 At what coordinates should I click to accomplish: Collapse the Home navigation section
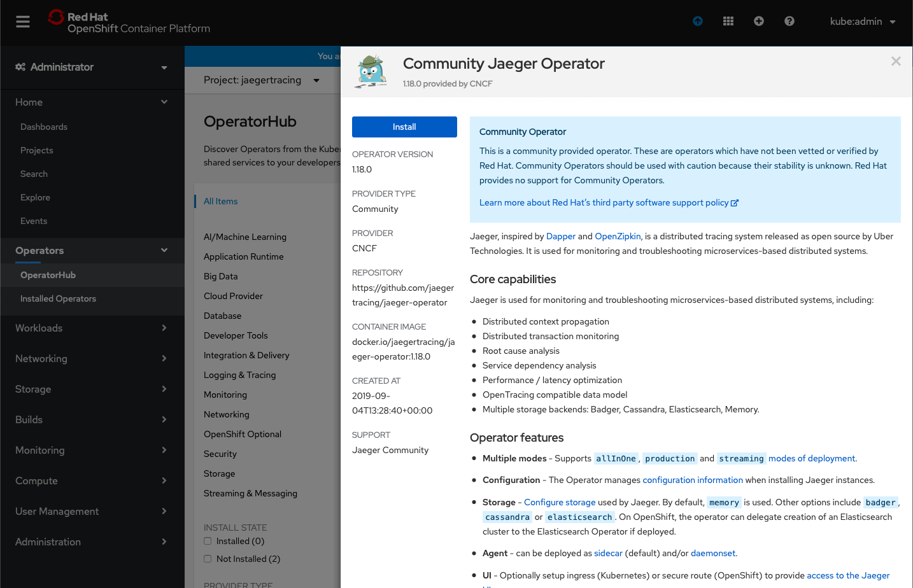pos(92,102)
